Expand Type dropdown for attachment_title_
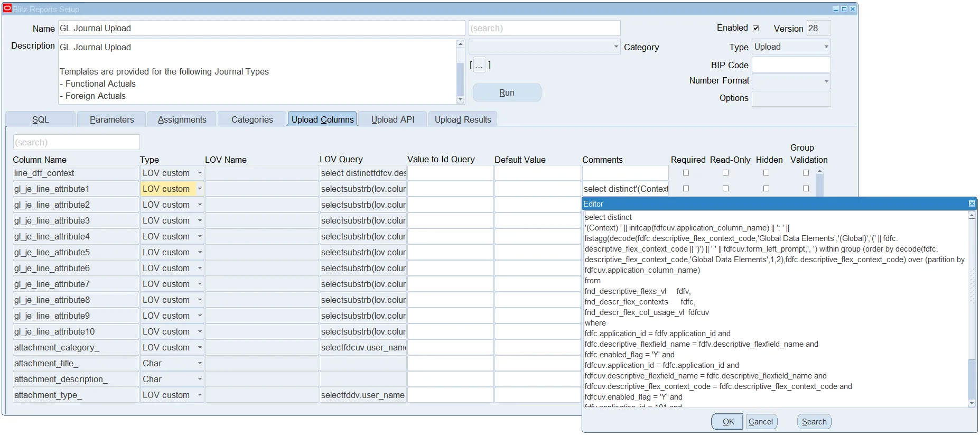 pyautogui.click(x=200, y=363)
